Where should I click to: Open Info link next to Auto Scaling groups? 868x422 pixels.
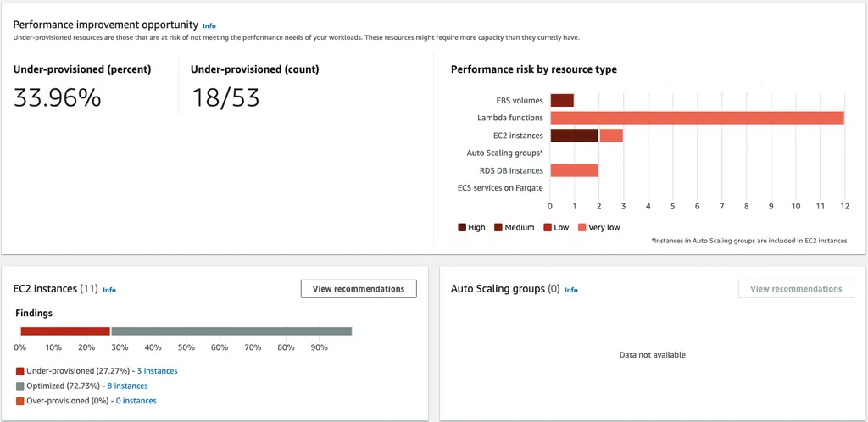[570, 290]
